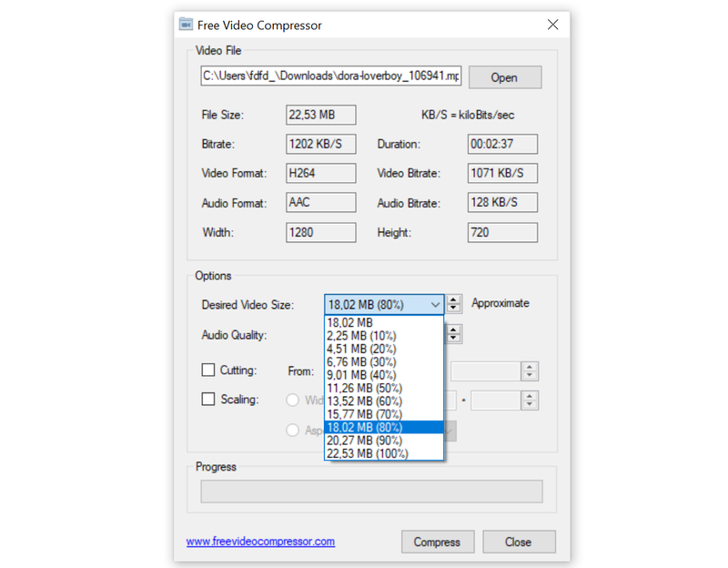Viewport: 728px width, 568px height.
Task: Click the up arrow on the Cutting time spinner
Action: [x=530, y=367]
